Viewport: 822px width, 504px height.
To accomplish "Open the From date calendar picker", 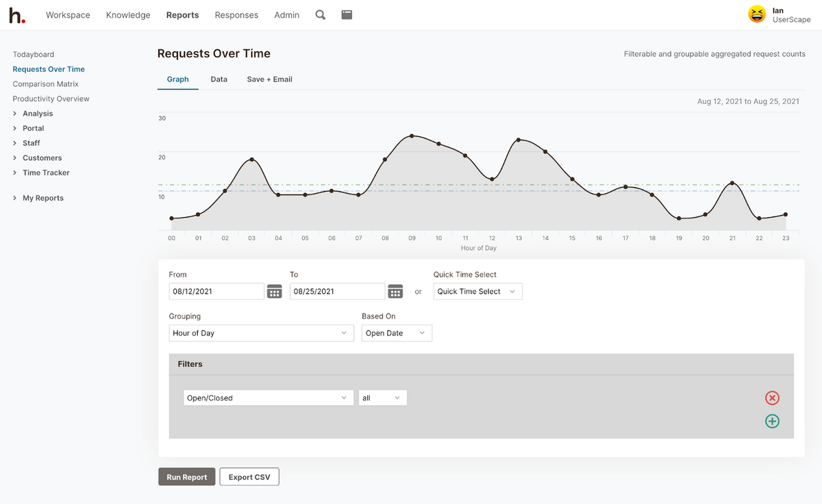I will [275, 291].
